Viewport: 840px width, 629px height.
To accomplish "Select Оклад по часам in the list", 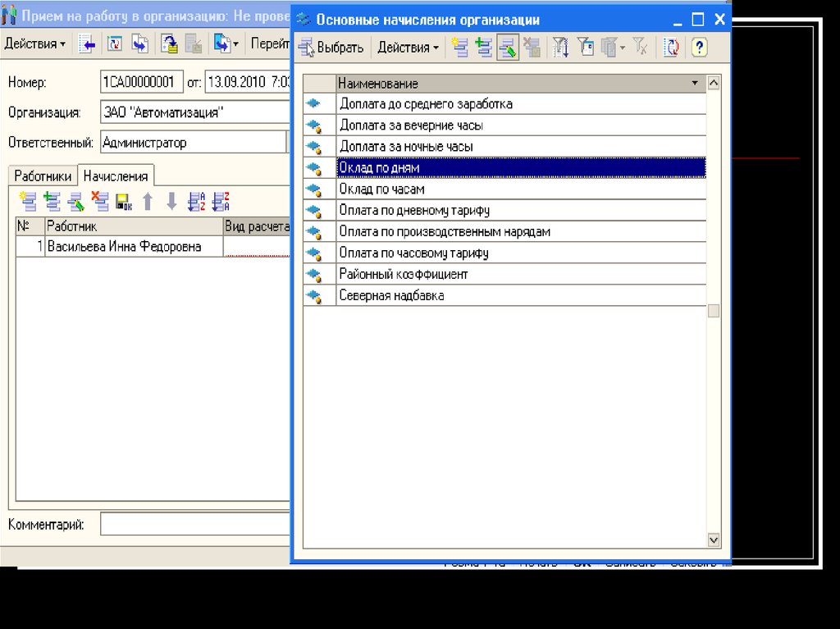I will [x=381, y=189].
